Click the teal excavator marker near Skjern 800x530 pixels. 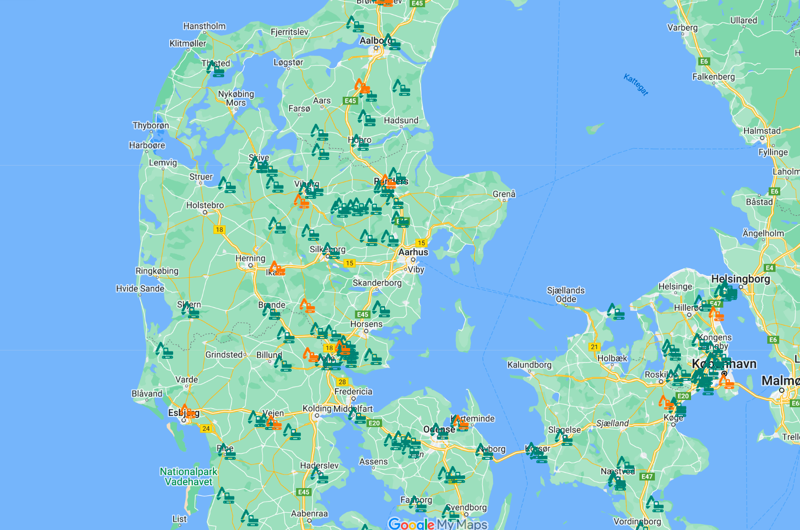coord(189,309)
